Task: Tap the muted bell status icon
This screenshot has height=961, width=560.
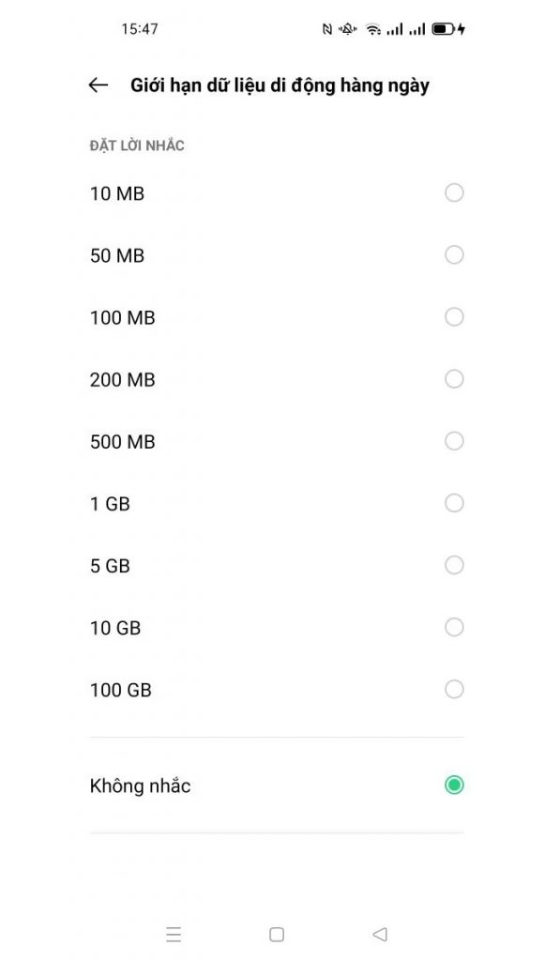Action: (x=347, y=29)
